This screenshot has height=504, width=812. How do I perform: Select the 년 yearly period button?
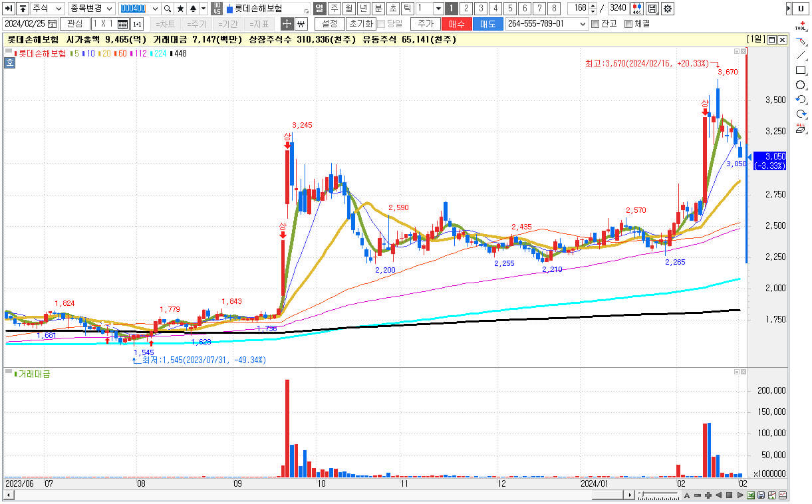(363, 9)
